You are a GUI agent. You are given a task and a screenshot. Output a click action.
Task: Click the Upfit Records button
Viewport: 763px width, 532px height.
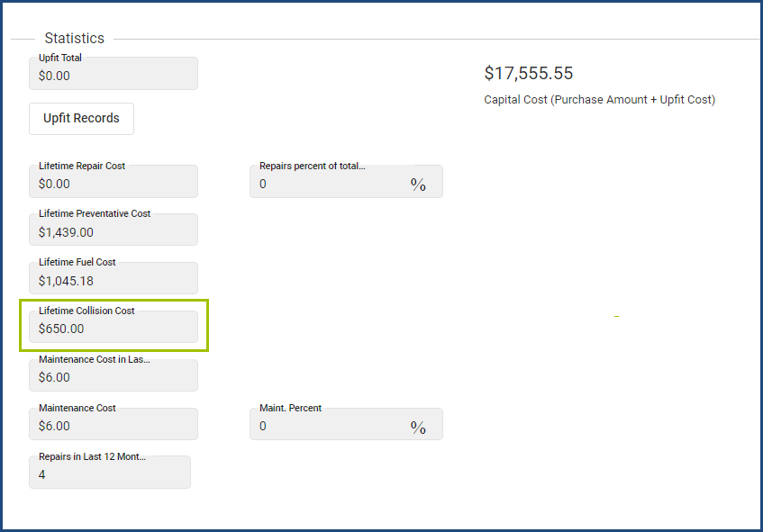tap(81, 119)
